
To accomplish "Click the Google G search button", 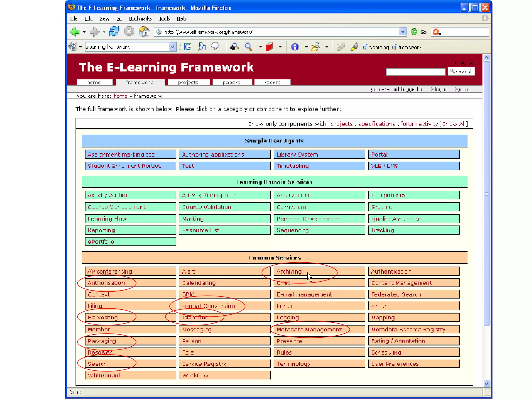I will 188,47.
